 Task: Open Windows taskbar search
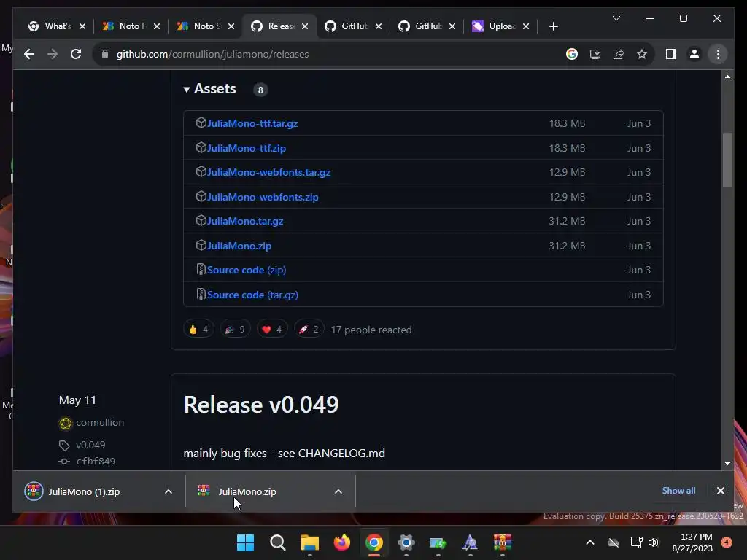click(277, 542)
